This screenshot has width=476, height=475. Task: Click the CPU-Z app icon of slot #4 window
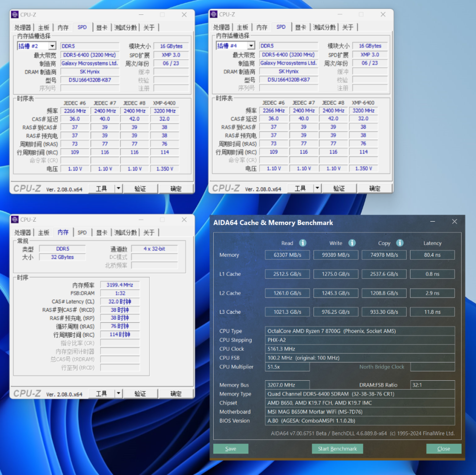pos(214,14)
